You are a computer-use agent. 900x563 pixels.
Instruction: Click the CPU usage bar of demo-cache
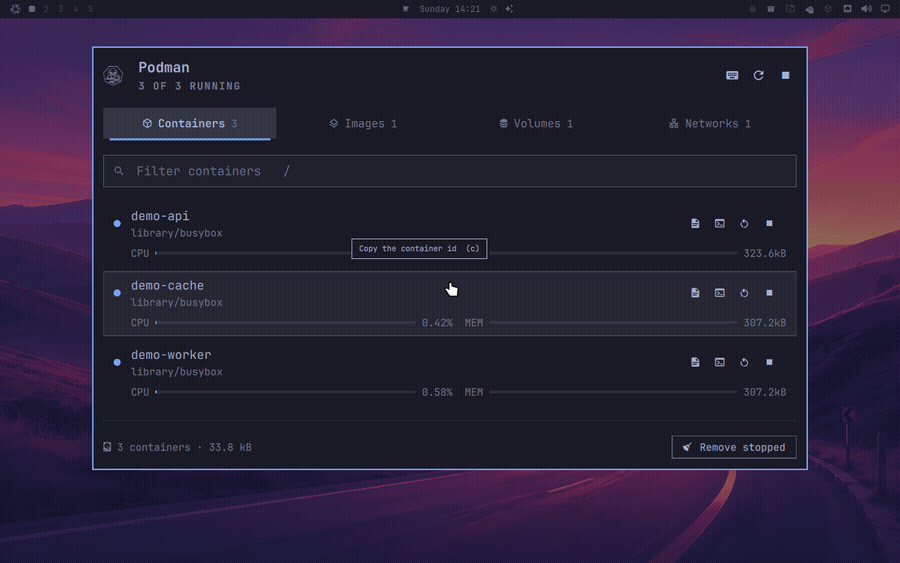[x=285, y=323]
